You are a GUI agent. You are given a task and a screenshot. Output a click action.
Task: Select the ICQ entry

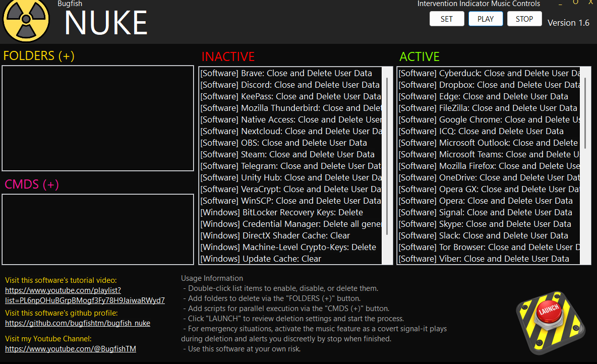489,131
